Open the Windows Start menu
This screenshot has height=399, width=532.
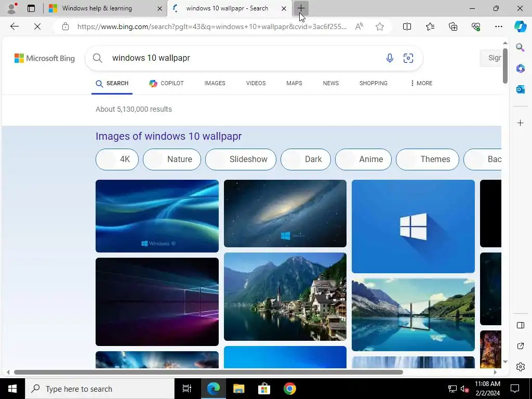coord(12,389)
